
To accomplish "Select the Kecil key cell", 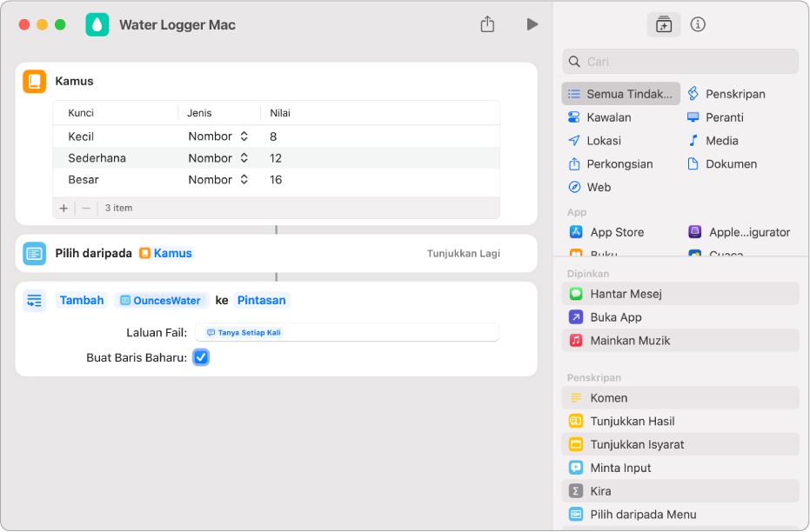I will [x=81, y=136].
